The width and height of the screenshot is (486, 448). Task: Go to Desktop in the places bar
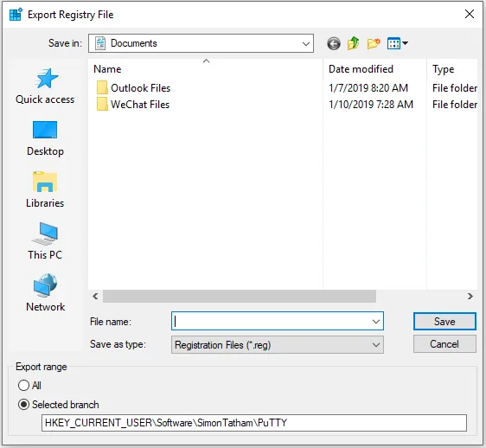pyautogui.click(x=45, y=138)
